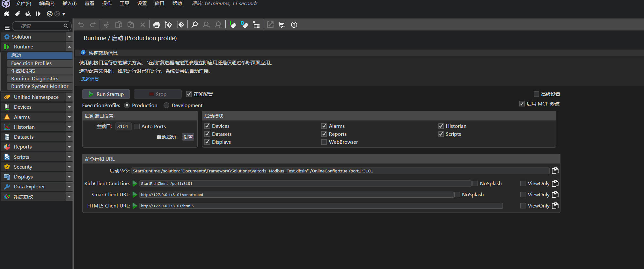Expand the Historian section arrow
The width and height of the screenshot is (644, 269).
(x=69, y=127)
